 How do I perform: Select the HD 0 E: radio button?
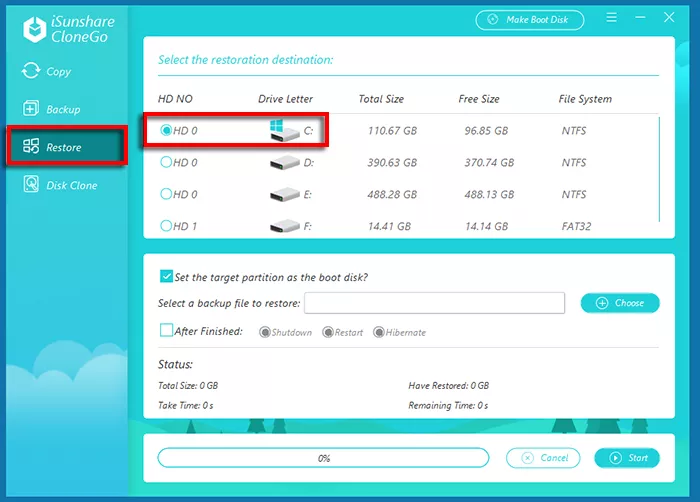166,193
